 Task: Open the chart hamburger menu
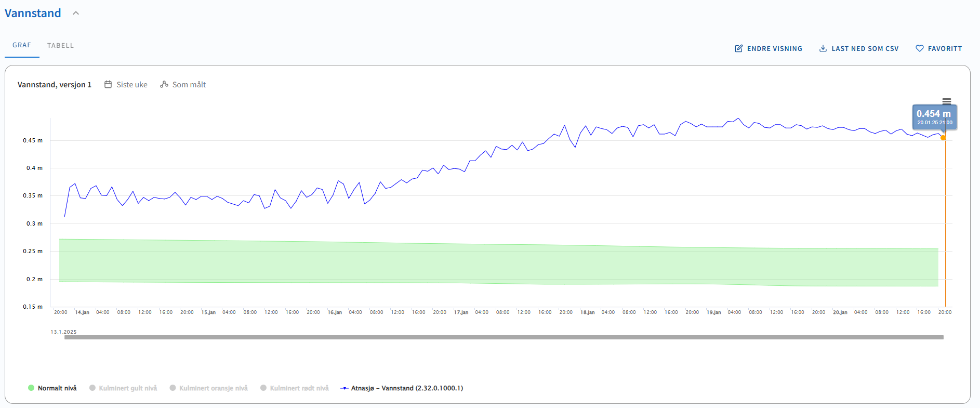coord(947,101)
